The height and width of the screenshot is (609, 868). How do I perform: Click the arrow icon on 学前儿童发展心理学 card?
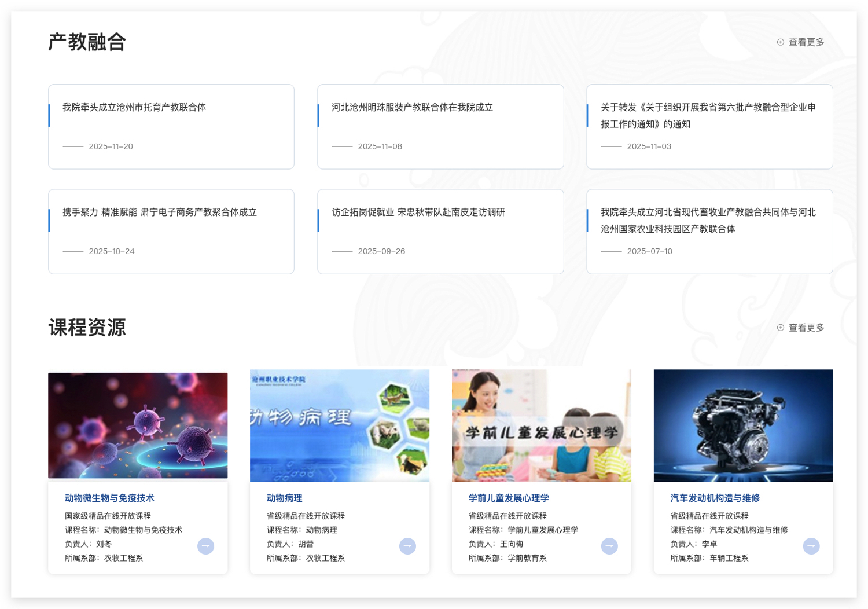[x=609, y=545]
